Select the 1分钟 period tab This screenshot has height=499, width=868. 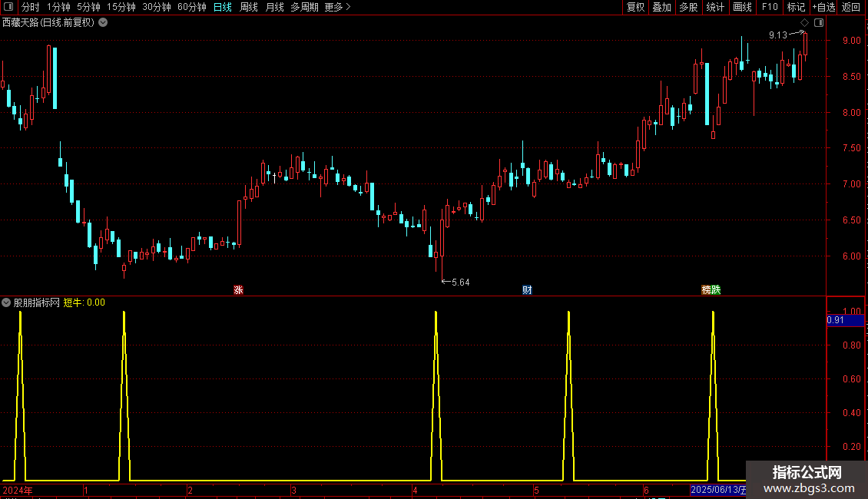click(x=58, y=7)
